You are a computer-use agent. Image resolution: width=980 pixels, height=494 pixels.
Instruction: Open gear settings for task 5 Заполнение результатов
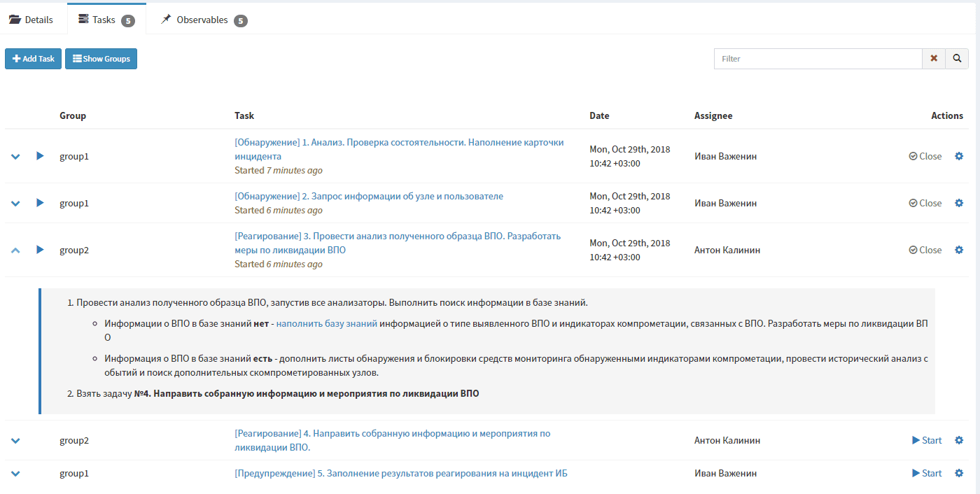point(959,473)
